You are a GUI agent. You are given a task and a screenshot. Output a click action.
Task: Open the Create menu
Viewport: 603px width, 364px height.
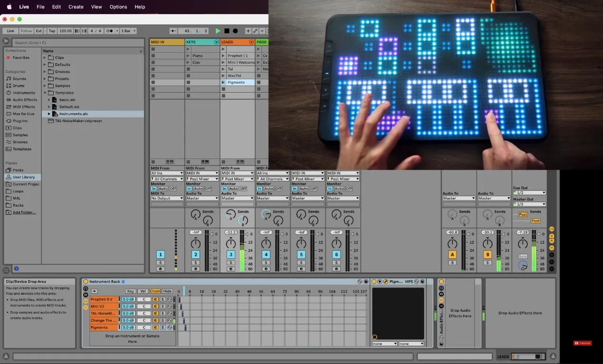[76, 7]
